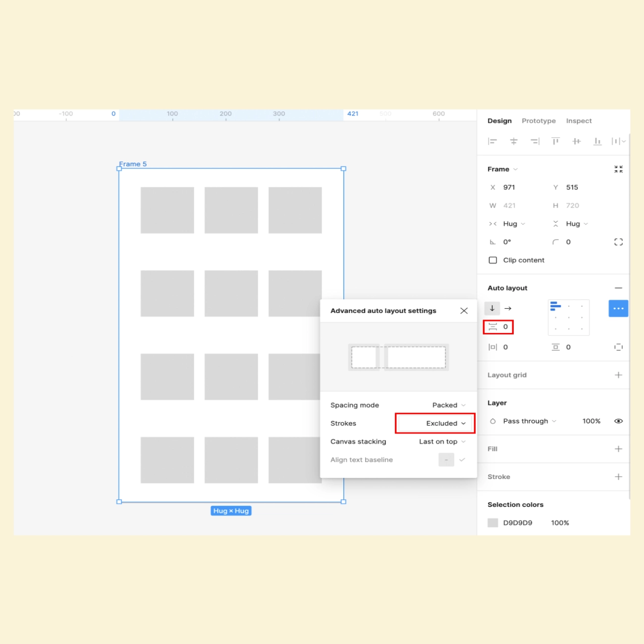The image size is (644, 644).
Task: Click the Align text baseline checkmark
Action: tap(462, 460)
